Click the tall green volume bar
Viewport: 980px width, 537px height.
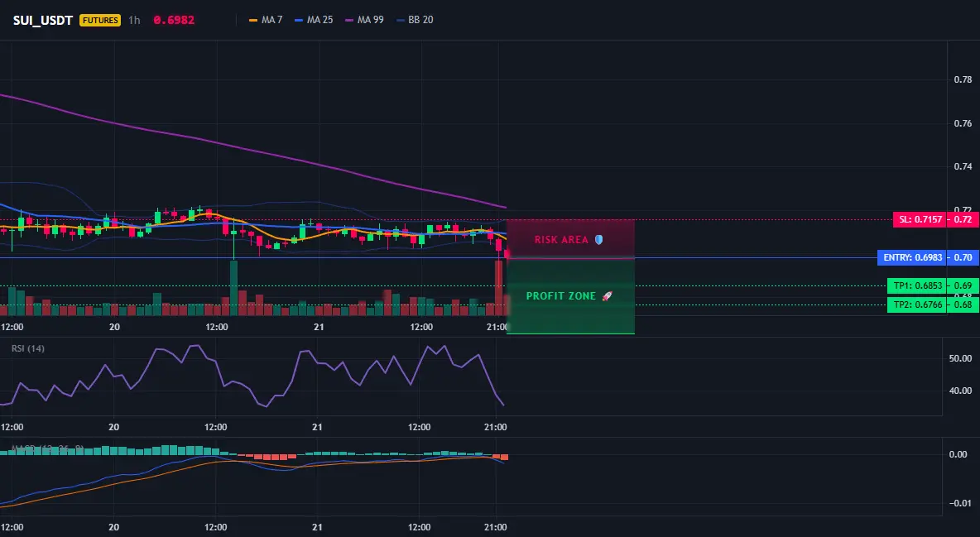pyautogui.click(x=233, y=288)
